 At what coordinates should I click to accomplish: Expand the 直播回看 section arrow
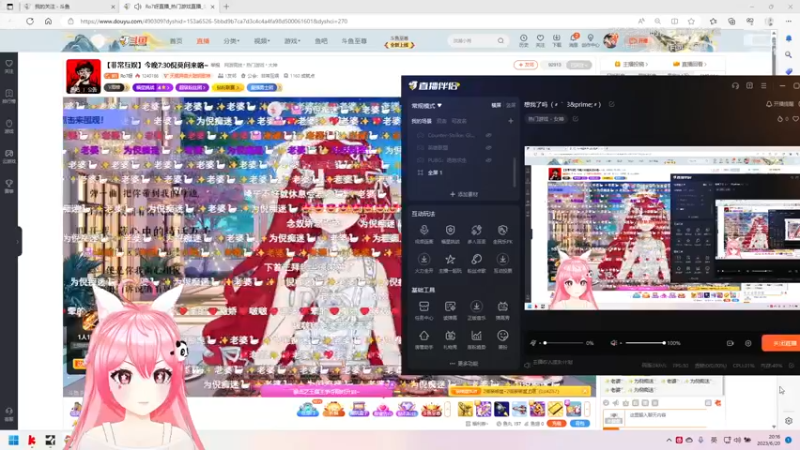click(x=690, y=64)
